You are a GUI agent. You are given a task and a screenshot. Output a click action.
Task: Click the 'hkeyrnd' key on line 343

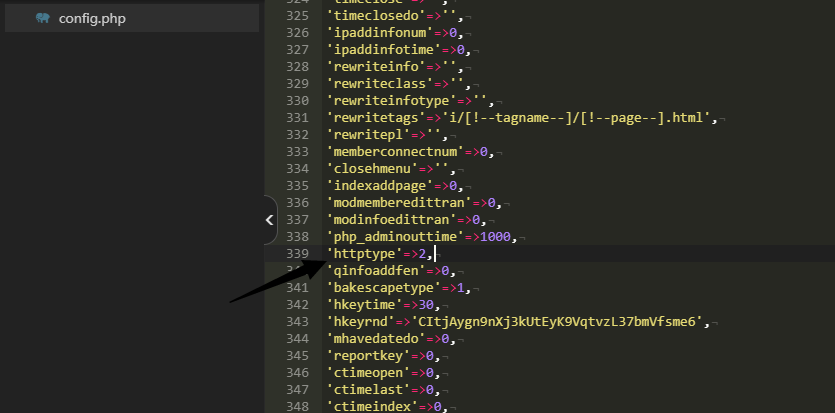(361, 322)
